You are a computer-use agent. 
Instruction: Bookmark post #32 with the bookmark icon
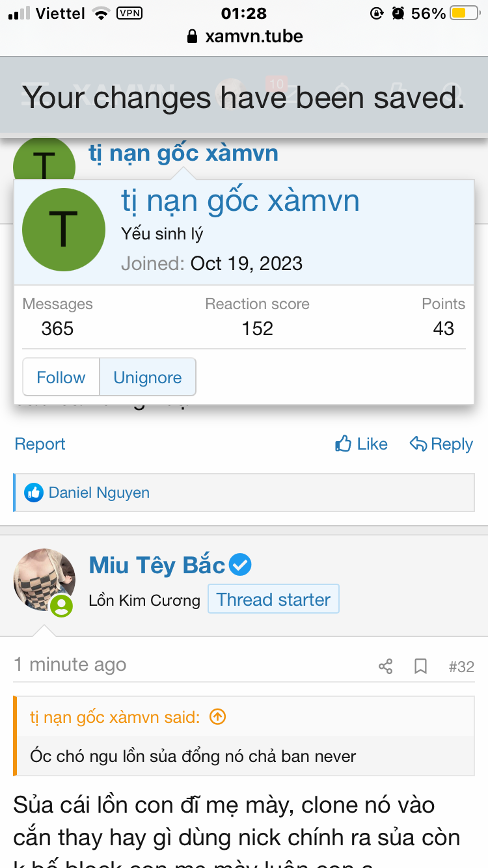(421, 666)
